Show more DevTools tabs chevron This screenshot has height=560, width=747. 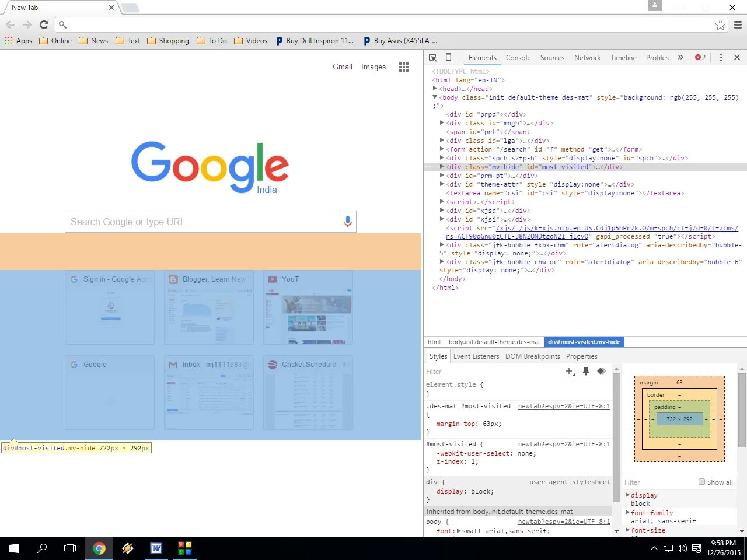pos(680,57)
